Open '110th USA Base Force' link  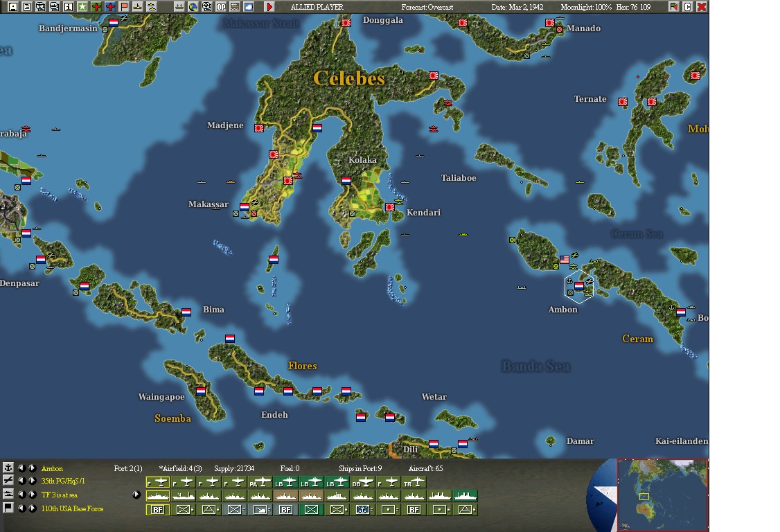[x=72, y=508]
